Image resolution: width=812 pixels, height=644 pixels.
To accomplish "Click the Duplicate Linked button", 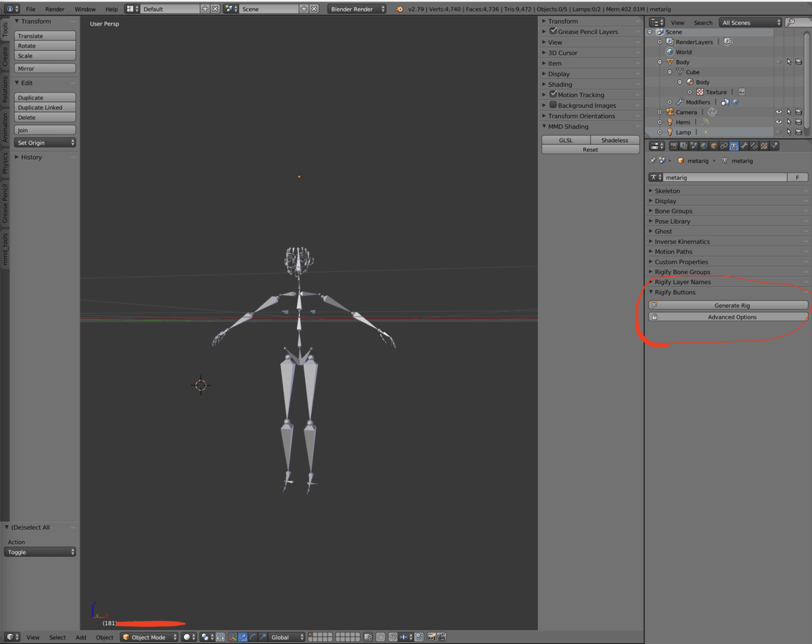I will point(45,108).
